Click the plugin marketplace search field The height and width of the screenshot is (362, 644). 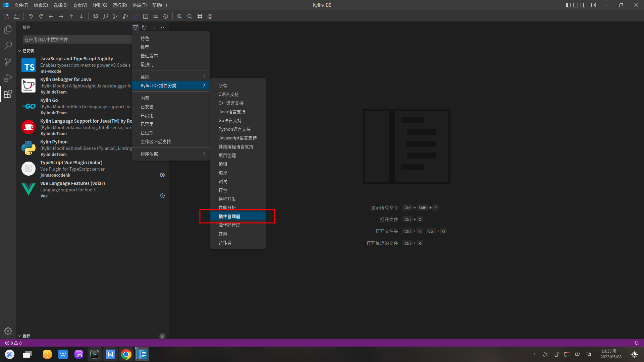click(x=77, y=39)
